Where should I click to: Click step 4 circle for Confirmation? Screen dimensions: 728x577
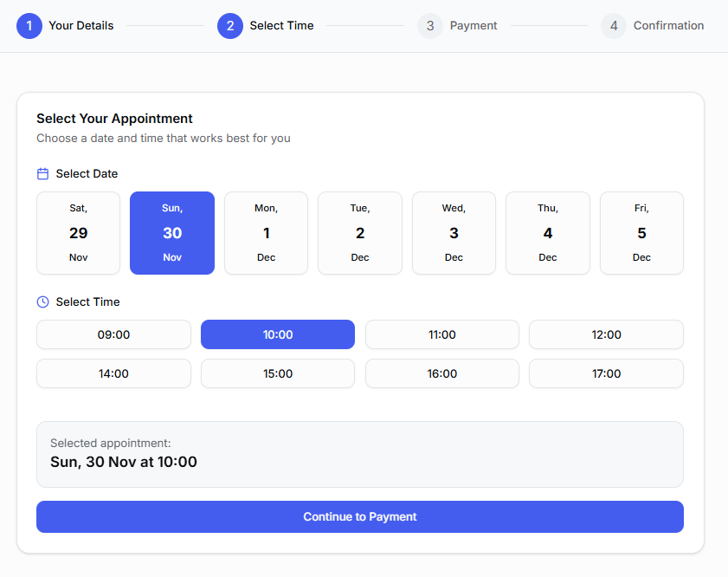pos(614,26)
